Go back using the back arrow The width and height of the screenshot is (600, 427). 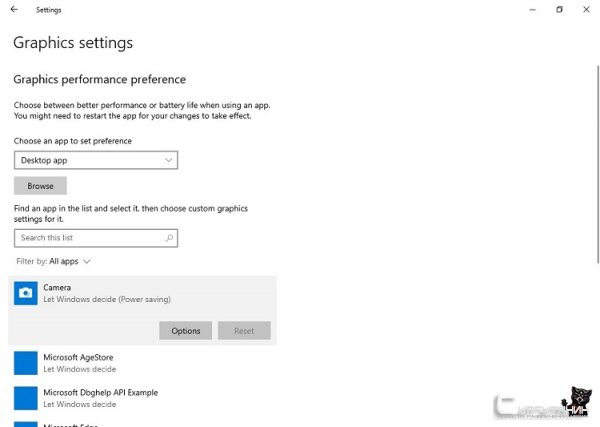click(x=14, y=10)
